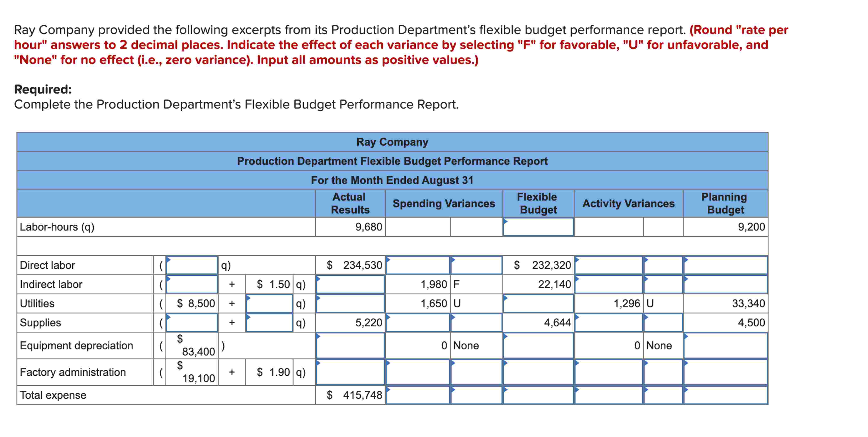Open Indirect labor activity variance effect dropdown

[x=663, y=284]
